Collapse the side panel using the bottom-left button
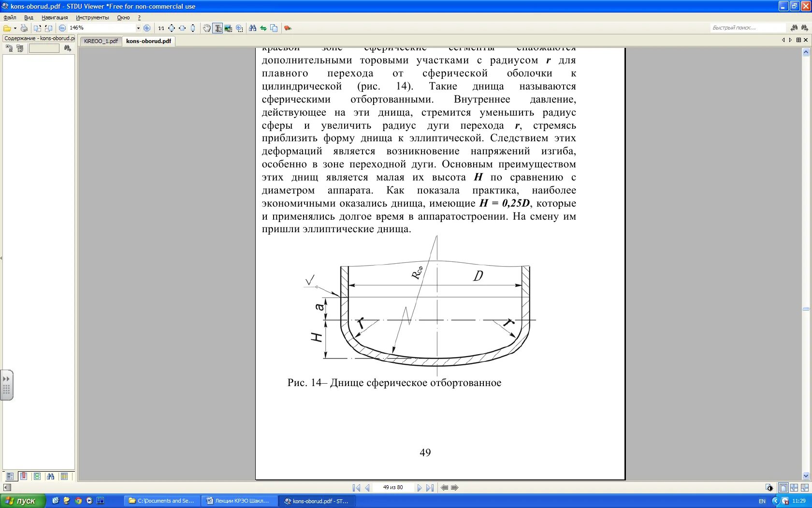The image size is (812, 508). (x=7, y=488)
